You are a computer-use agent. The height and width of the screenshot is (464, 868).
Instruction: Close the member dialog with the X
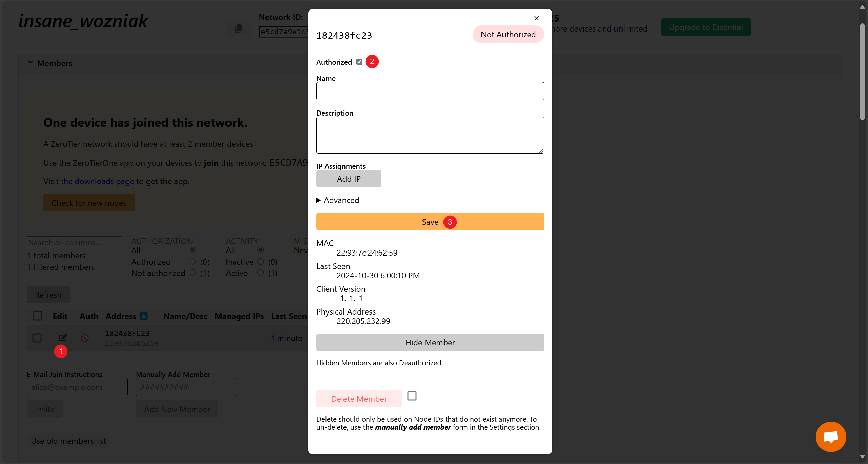pyautogui.click(x=536, y=18)
